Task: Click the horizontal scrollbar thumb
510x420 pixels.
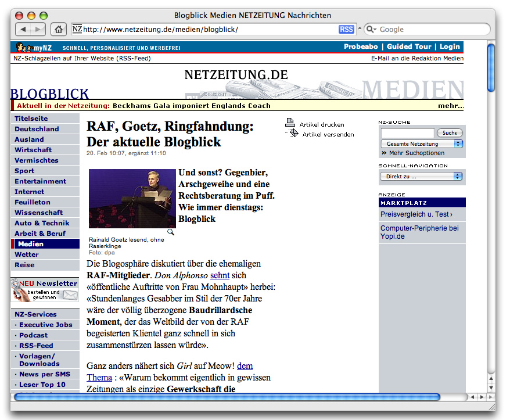Action: click(227, 397)
